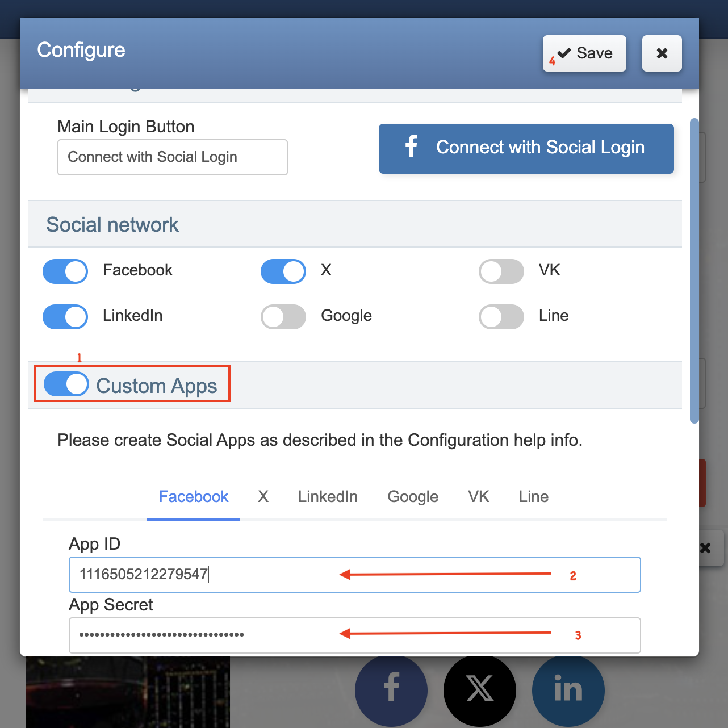The image size is (728, 728).
Task: Click the Main Login Button label
Action: 126,127
